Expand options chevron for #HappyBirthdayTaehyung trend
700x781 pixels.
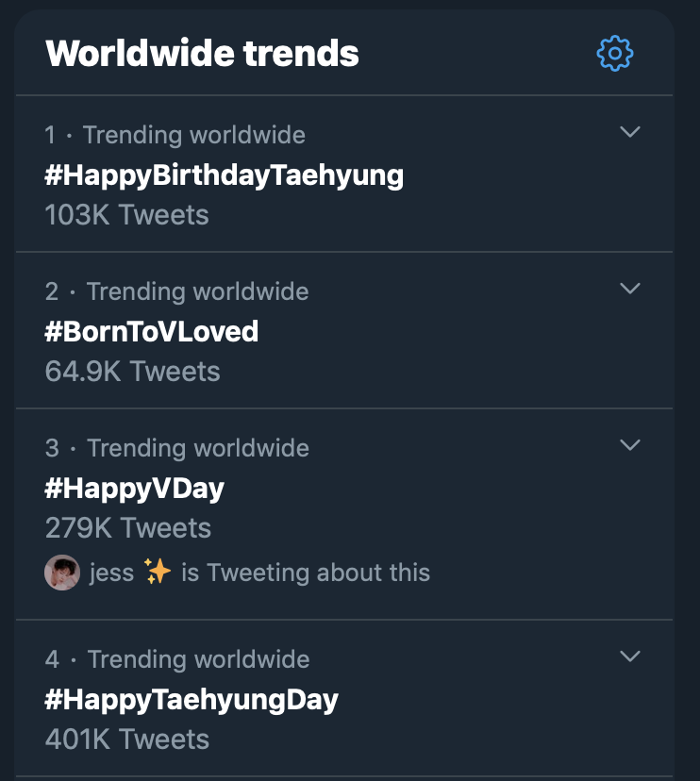coord(630,132)
